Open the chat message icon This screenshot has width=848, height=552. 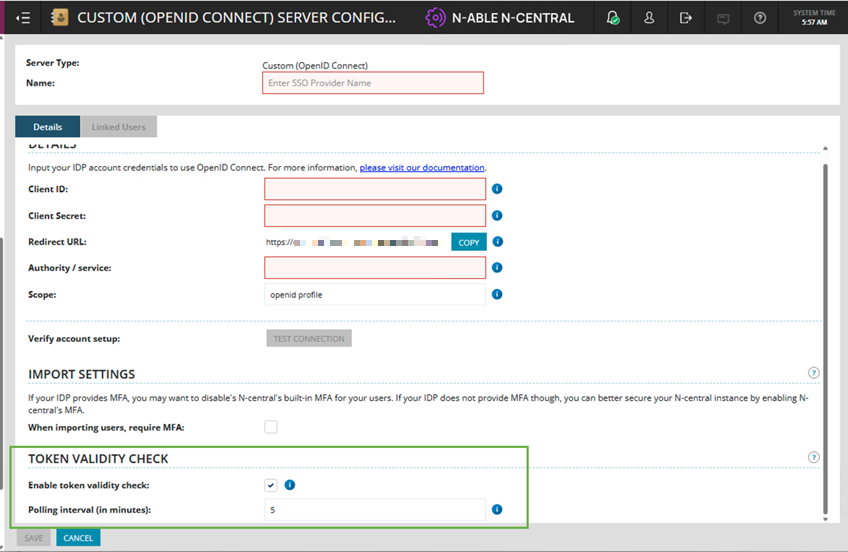coord(722,18)
